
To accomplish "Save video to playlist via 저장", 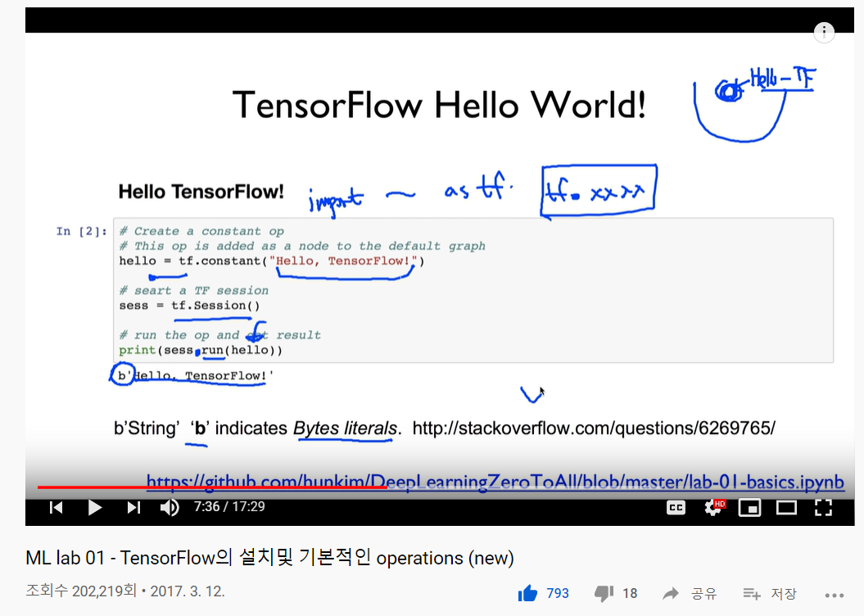I will pos(770,593).
